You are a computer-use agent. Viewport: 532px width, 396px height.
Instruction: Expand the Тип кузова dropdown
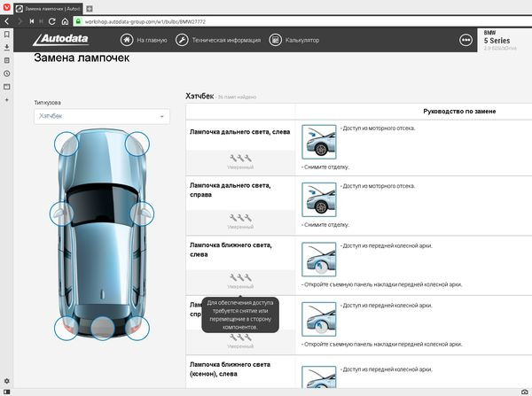101,116
